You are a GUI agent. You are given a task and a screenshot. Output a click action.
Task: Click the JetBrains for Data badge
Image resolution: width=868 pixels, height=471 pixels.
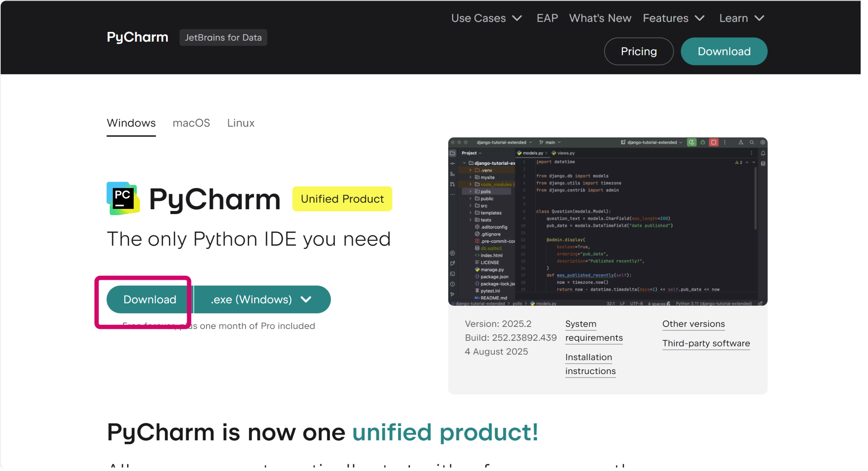[x=223, y=37]
